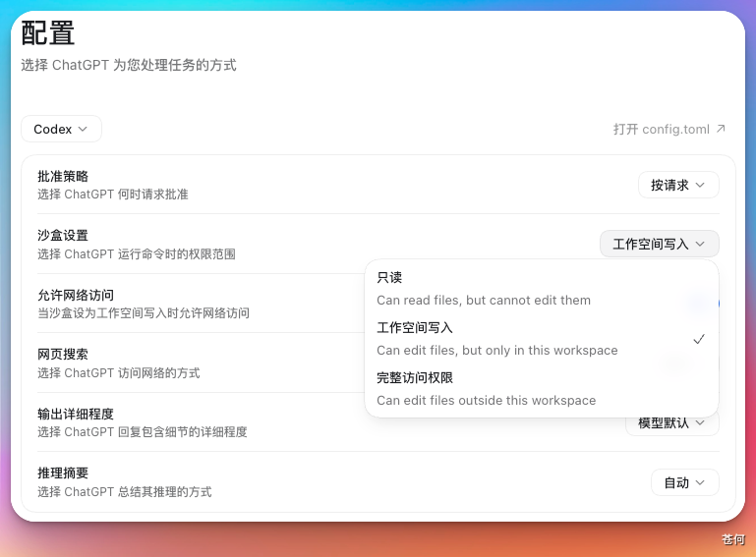Click the description 选择 ChatGPT 运行命令时的权限范围
The height and width of the screenshot is (557, 756).
coord(137,253)
